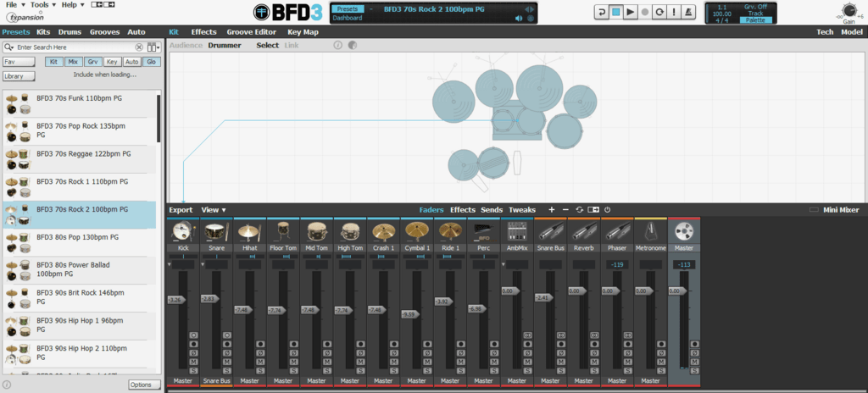Toggle the Auto include filter
Image resolution: width=868 pixels, height=393 pixels.
tap(131, 62)
